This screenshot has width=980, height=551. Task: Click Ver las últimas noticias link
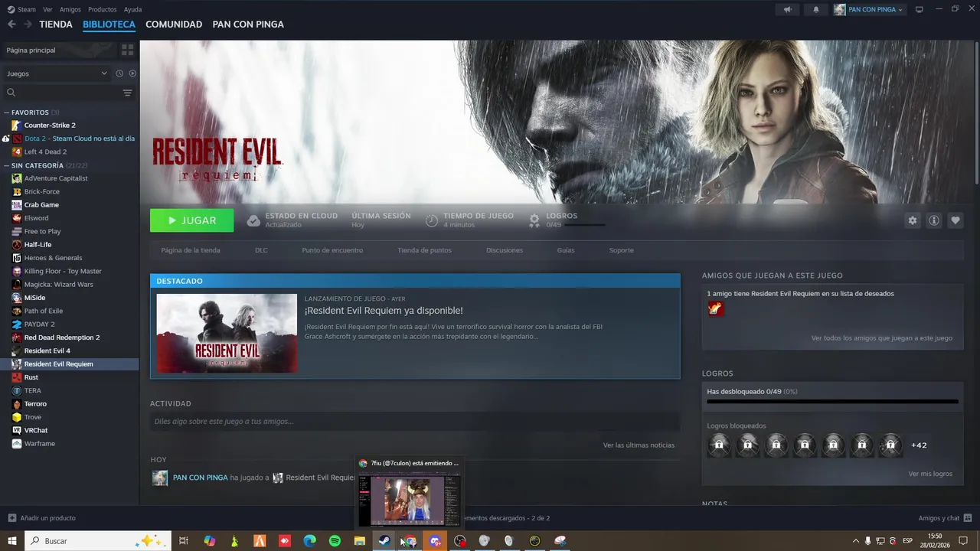(x=639, y=445)
